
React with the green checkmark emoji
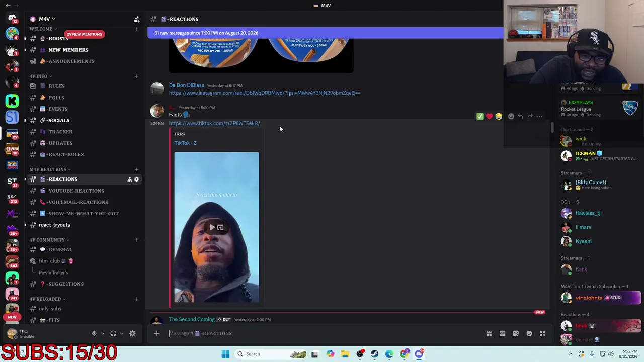[480, 116]
